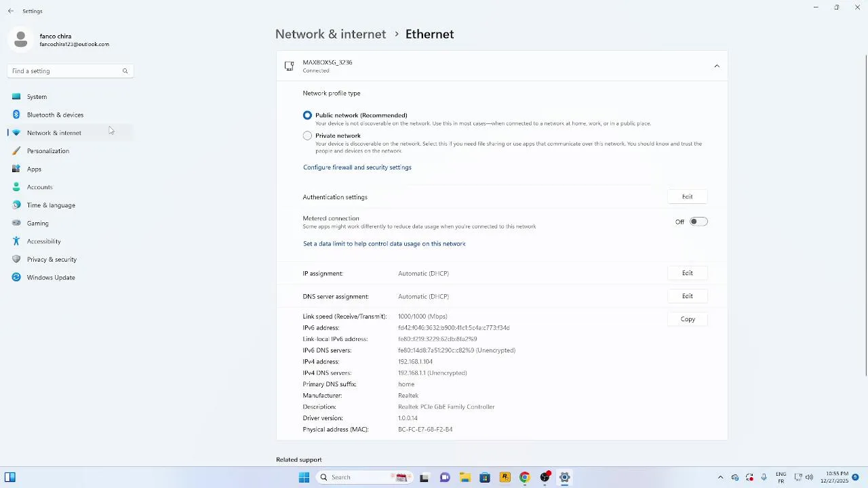Open File Explorer from taskbar
The height and width of the screenshot is (488, 868).
pyautogui.click(x=465, y=477)
